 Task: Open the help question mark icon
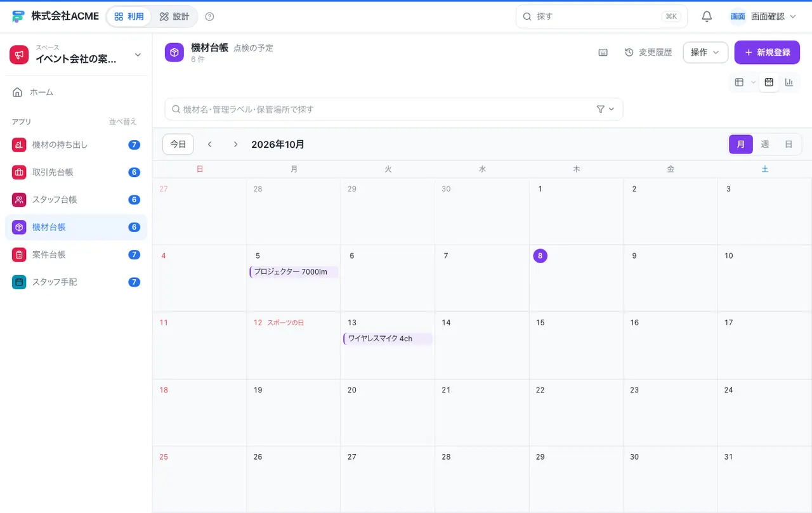pyautogui.click(x=210, y=16)
